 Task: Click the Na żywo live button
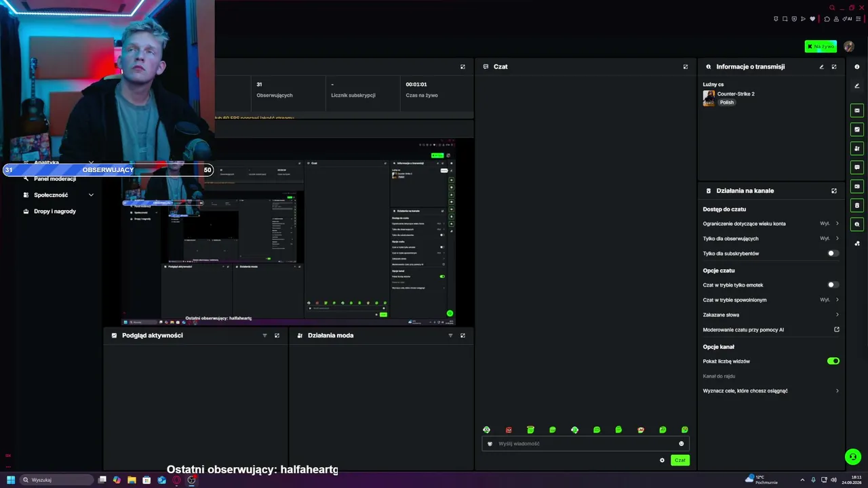click(821, 46)
